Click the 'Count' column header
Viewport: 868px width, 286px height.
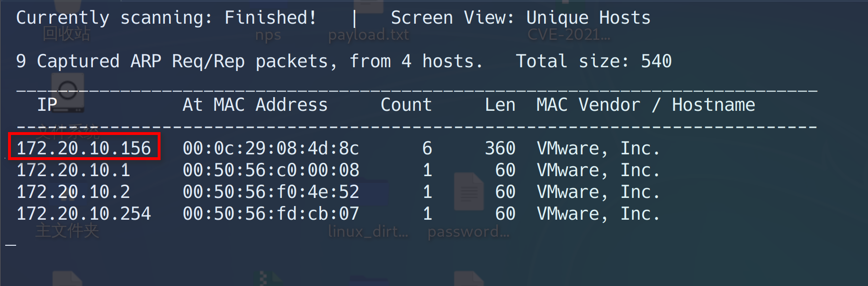click(406, 105)
